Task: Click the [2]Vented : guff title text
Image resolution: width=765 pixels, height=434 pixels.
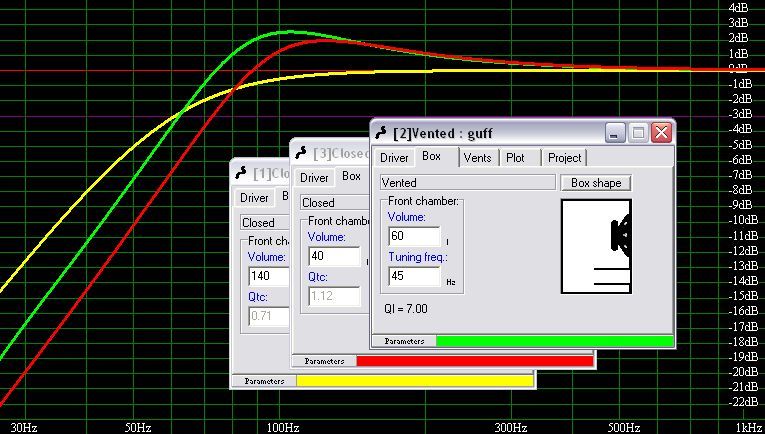Action: coord(443,133)
